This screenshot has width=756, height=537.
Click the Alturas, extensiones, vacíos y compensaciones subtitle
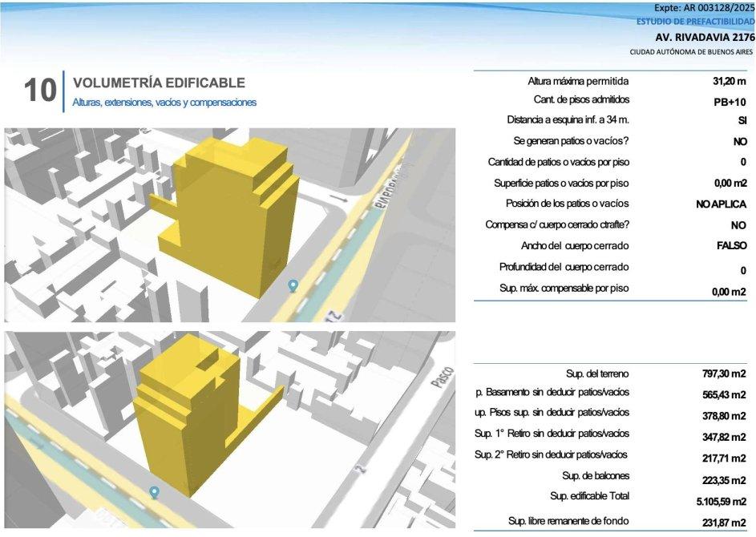pyautogui.click(x=164, y=103)
